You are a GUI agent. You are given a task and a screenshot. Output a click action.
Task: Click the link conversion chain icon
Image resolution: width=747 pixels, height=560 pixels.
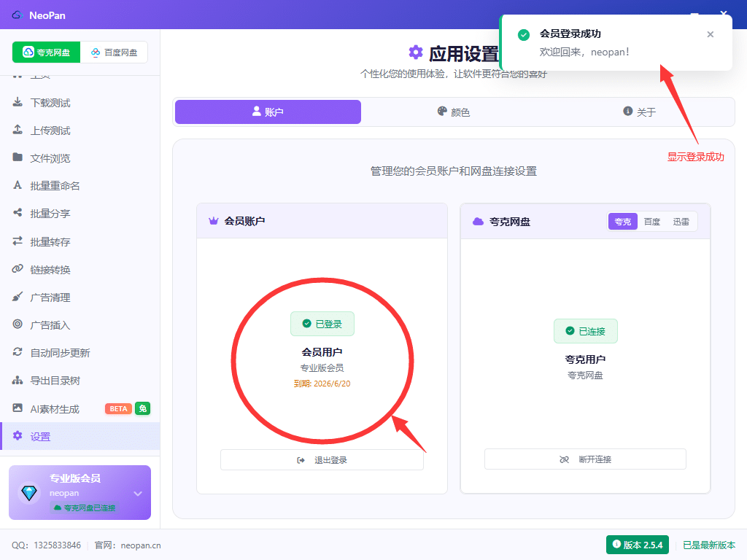pos(18,269)
